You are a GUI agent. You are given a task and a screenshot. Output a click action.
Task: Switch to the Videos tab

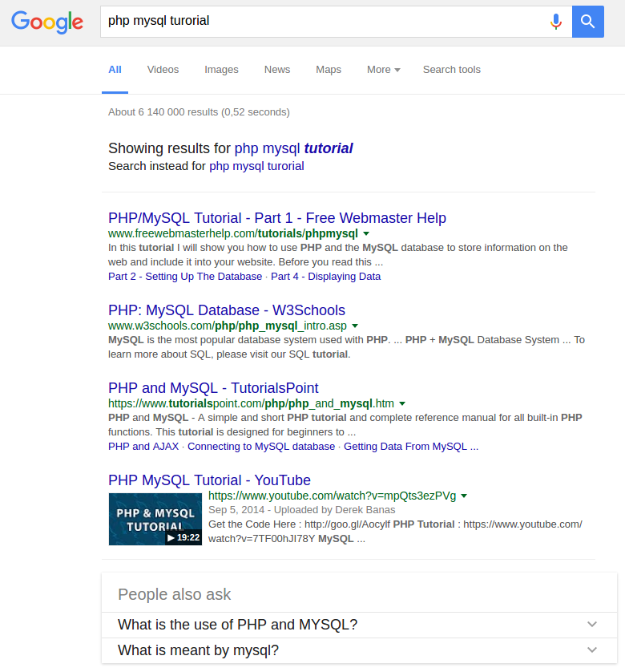click(163, 70)
